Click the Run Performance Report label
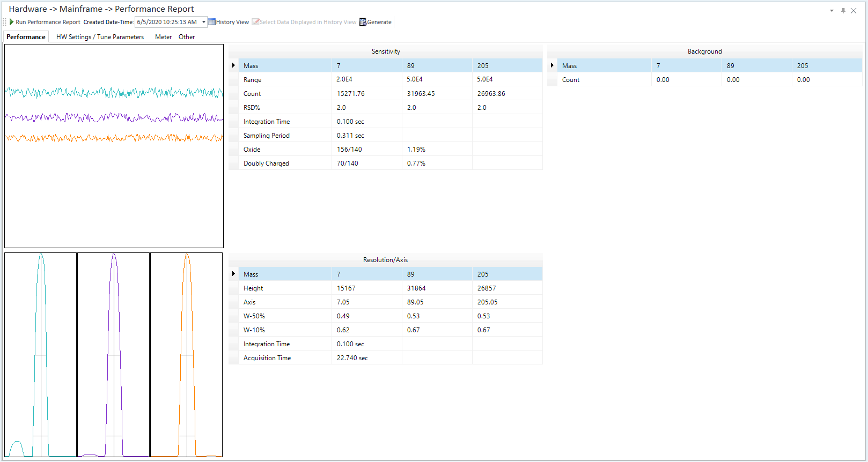The height and width of the screenshot is (462, 868). (x=48, y=22)
